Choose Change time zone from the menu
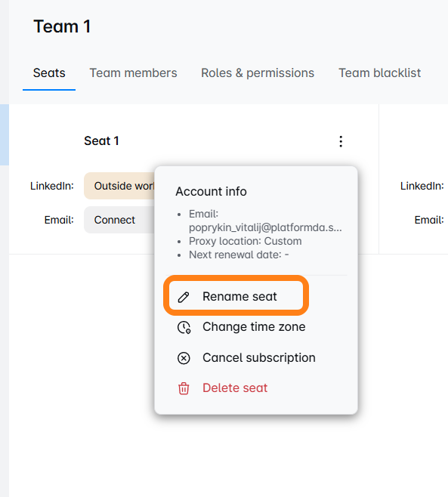This screenshot has height=497, width=448. [241, 327]
